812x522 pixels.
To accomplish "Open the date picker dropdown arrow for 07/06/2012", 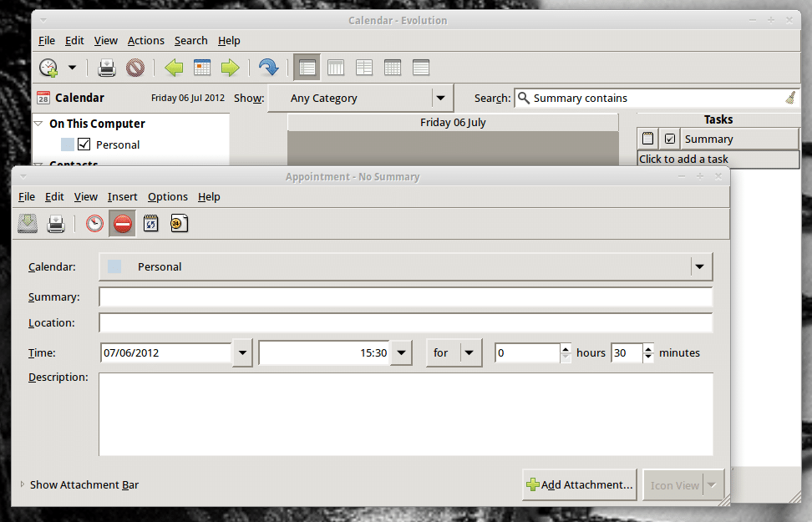I will pos(242,353).
